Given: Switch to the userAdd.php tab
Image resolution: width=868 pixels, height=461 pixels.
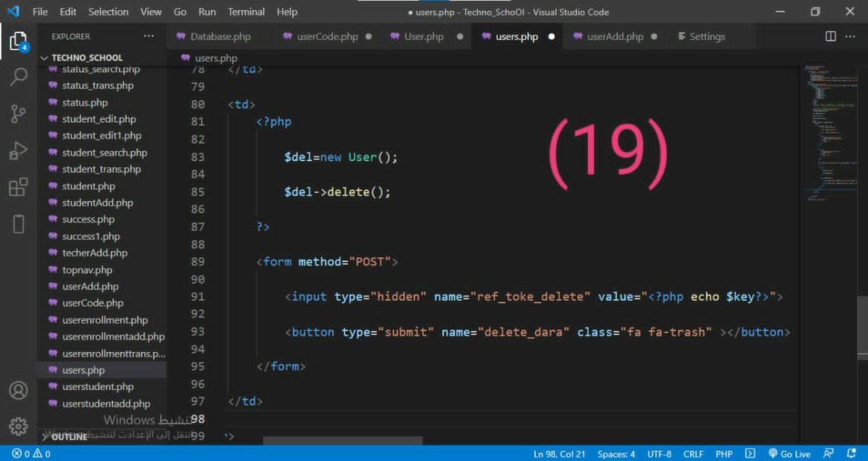Looking at the screenshot, I should 615,36.
